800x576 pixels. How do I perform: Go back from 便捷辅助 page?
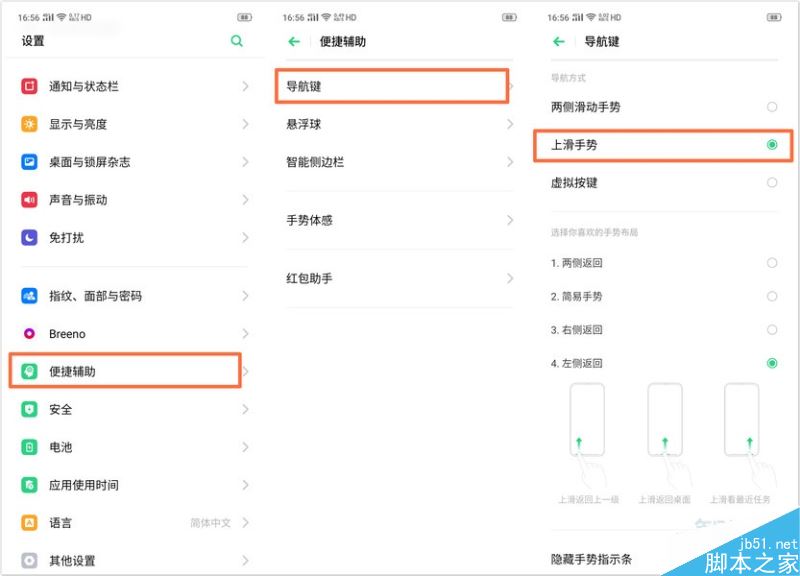point(291,42)
